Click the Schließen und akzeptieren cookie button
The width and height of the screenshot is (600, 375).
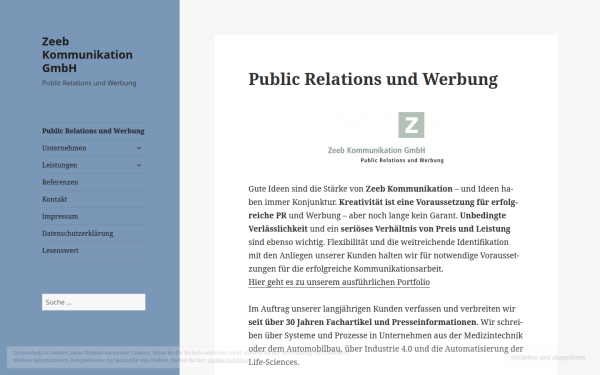[x=548, y=357]
